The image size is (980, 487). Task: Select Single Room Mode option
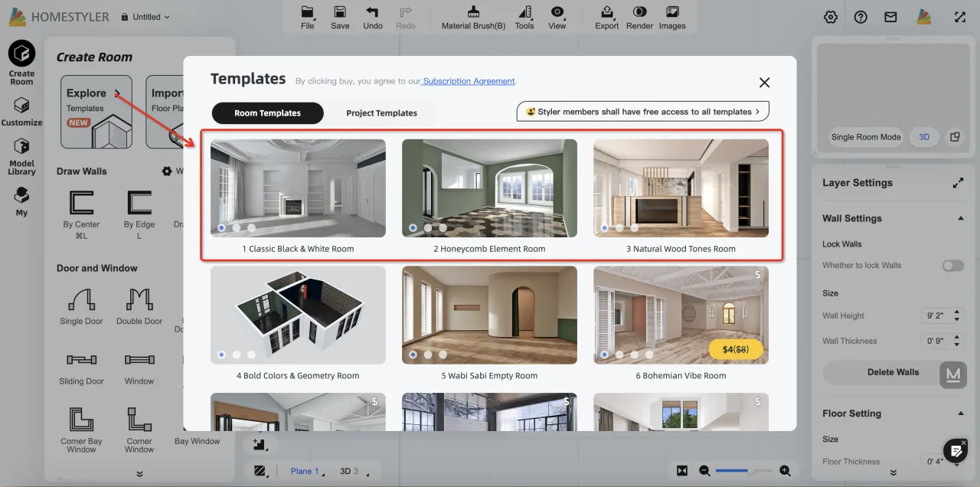[866, 137]
